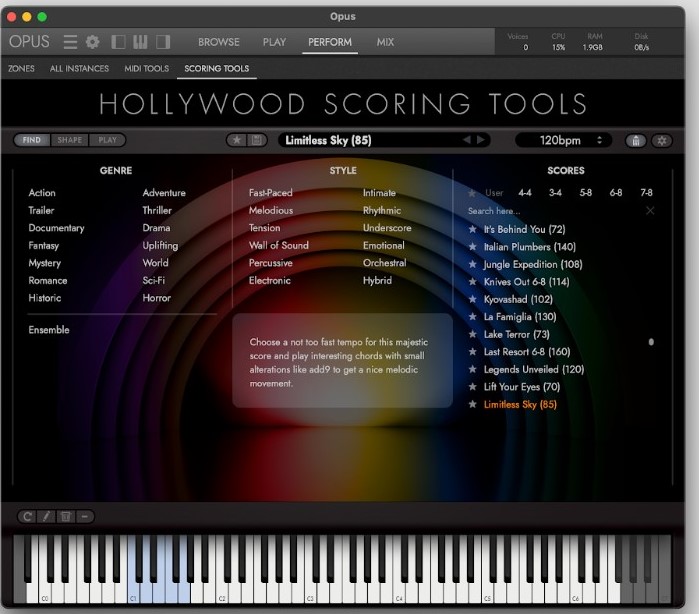This screenshot has height=614, width=699.
Task: Star the It's Behind You (72) score
Action: pyautogui.click(x=473, y=229)
